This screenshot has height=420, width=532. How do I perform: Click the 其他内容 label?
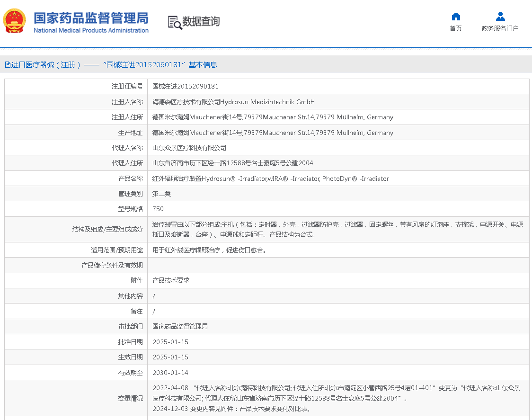click(x=130, y=296)
